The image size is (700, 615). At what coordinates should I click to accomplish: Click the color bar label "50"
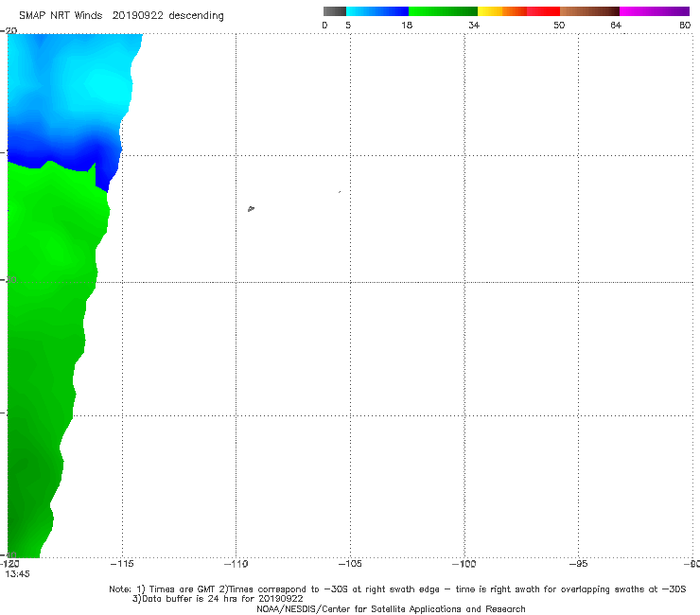559,25
